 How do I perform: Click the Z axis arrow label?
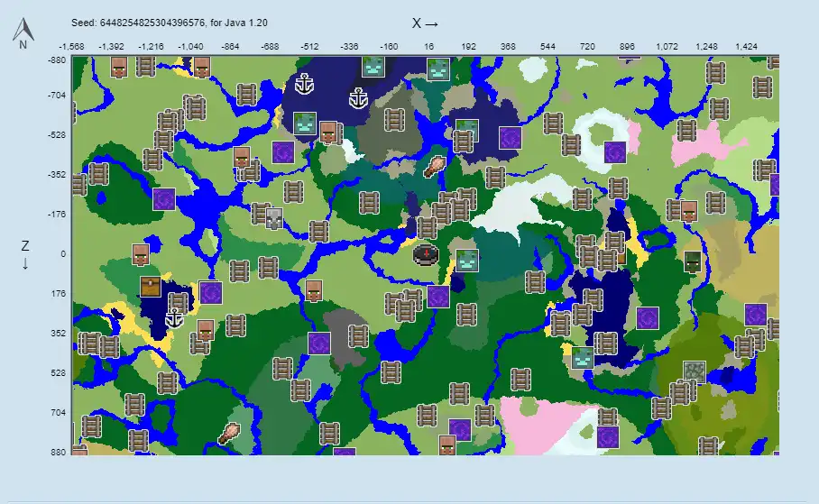(25, 254)
